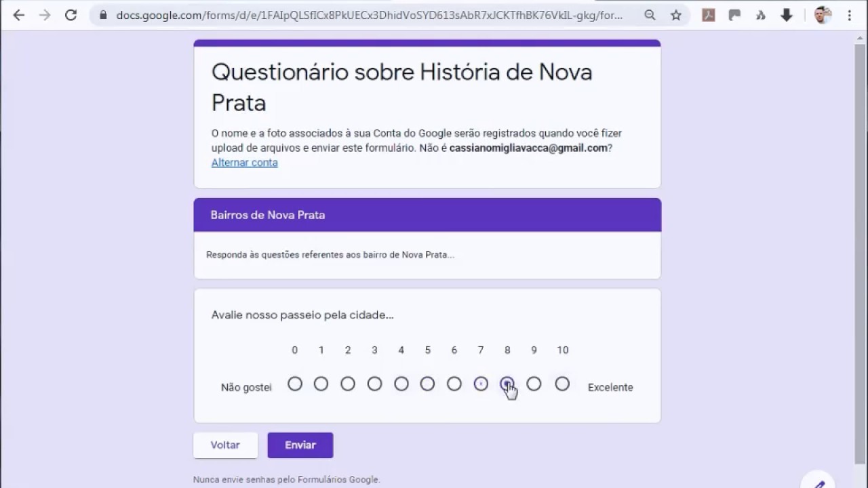Click the Enviar submit button

(300, 445)
